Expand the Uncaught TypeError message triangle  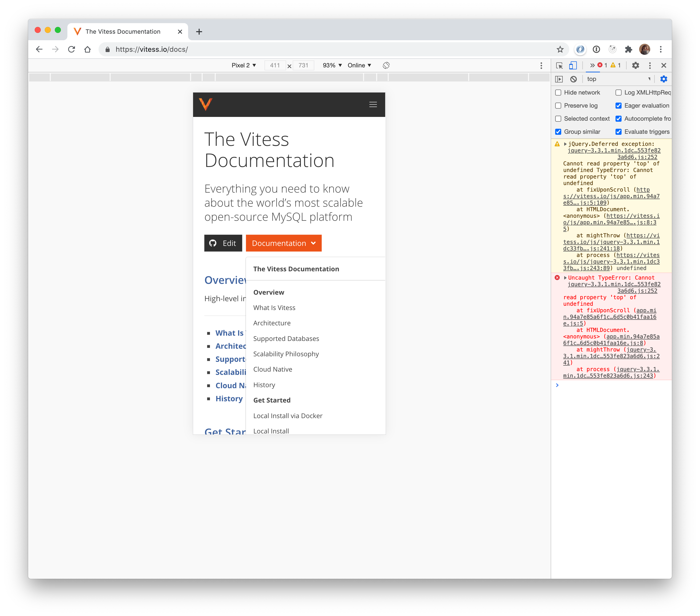[x=565, y=278]
